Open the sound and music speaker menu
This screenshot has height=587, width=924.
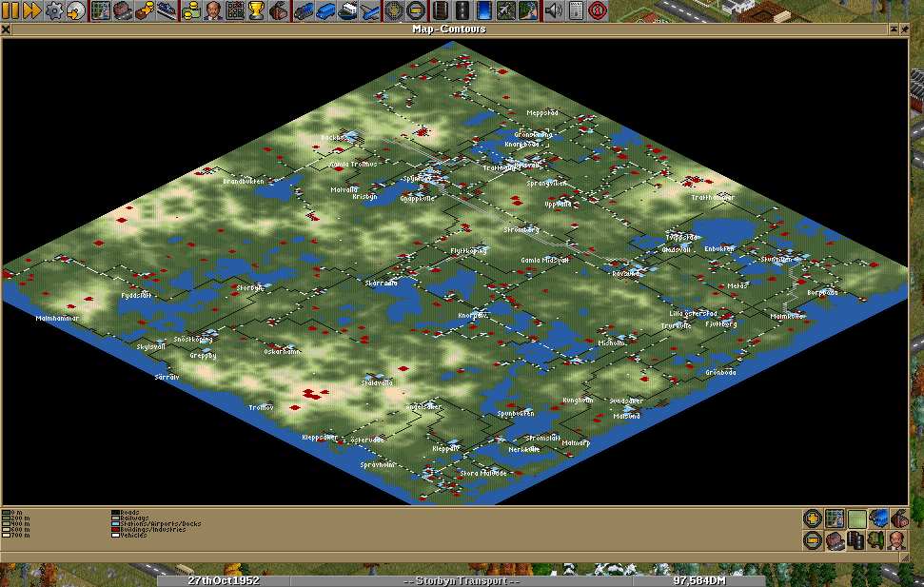pos(553,10)
